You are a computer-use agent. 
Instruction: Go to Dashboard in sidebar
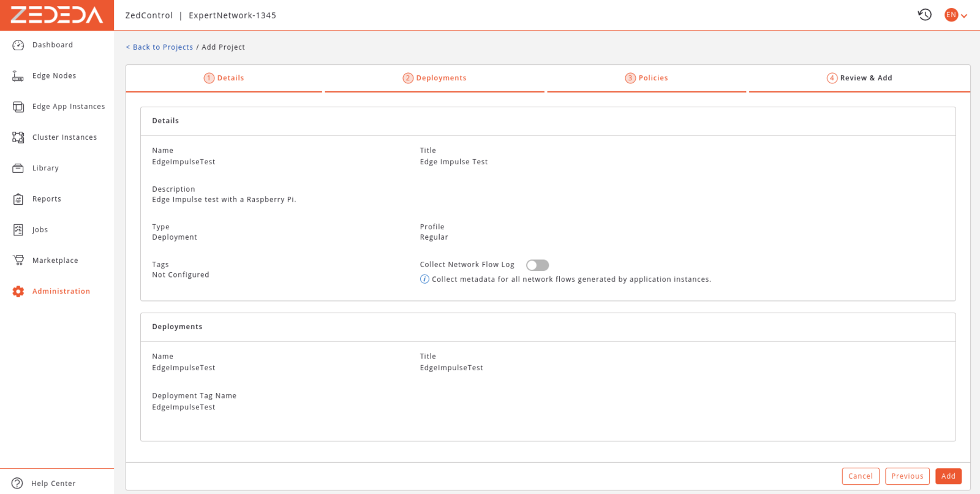[53, 45]
